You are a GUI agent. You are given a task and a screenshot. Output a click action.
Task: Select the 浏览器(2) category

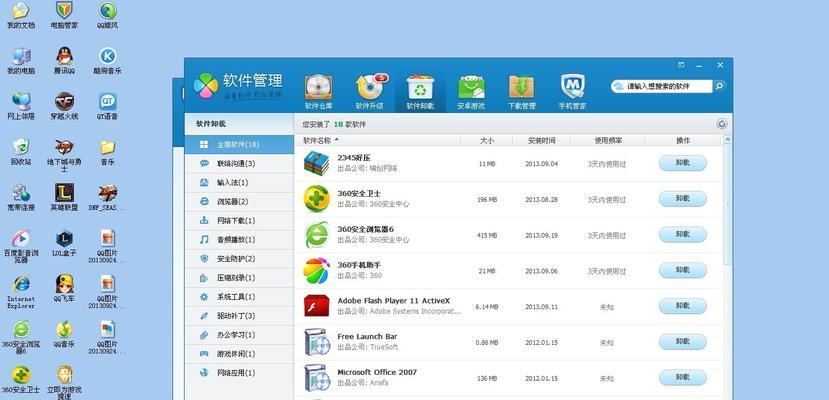click(239, 201)
